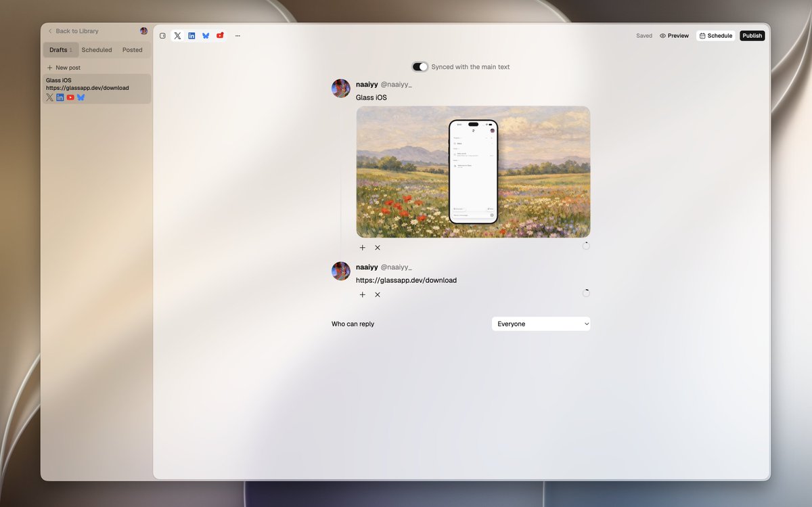Click the naaiyy avatar beside the download link tweet
Screen dimensions: 812x507
click(x=341, y=271)
